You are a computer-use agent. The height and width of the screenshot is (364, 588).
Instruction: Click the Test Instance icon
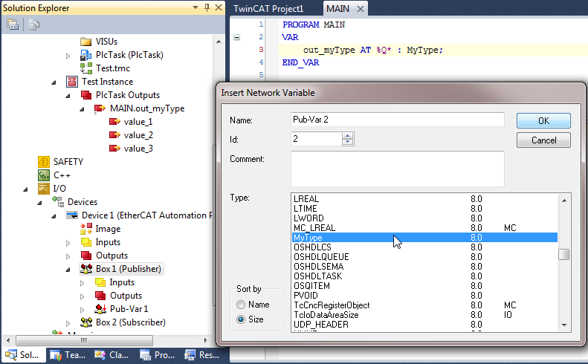point(71,82)
